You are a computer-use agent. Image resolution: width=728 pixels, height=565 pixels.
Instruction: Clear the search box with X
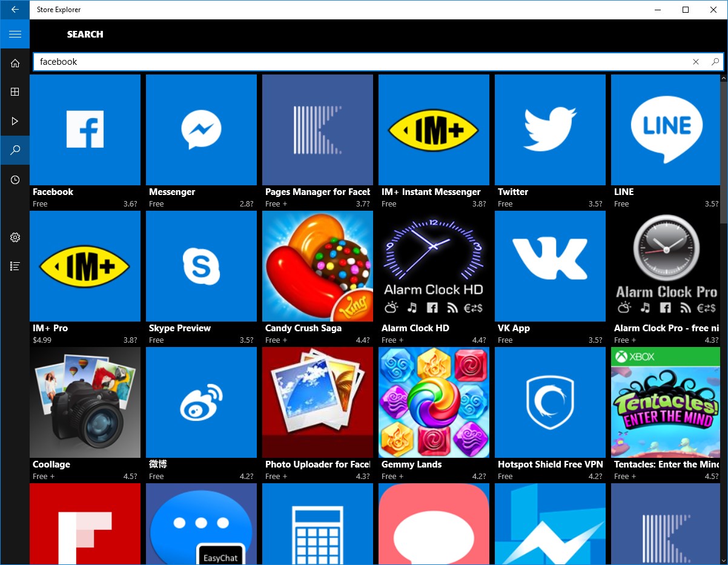point(696,62)
